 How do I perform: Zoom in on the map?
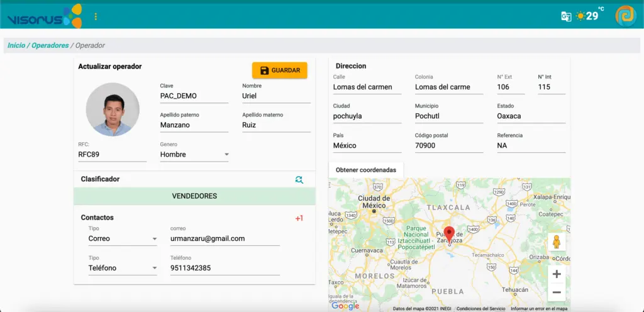[557, 274]
